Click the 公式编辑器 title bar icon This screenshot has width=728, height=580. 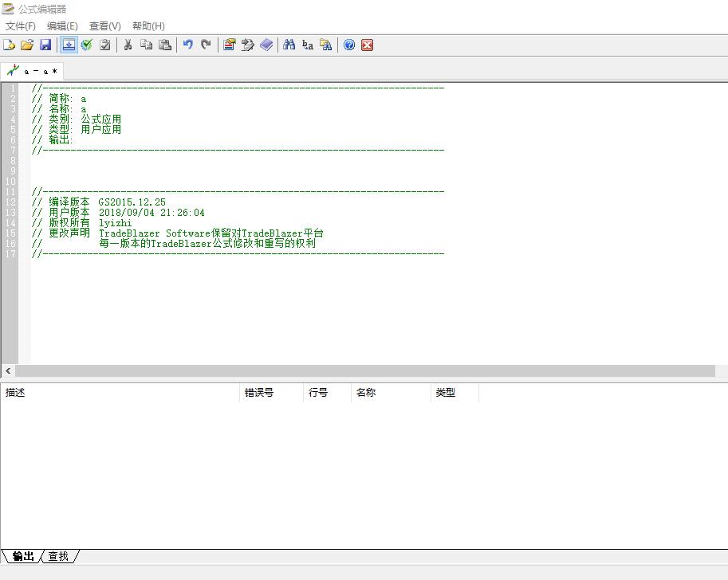(x=8, y=9)
